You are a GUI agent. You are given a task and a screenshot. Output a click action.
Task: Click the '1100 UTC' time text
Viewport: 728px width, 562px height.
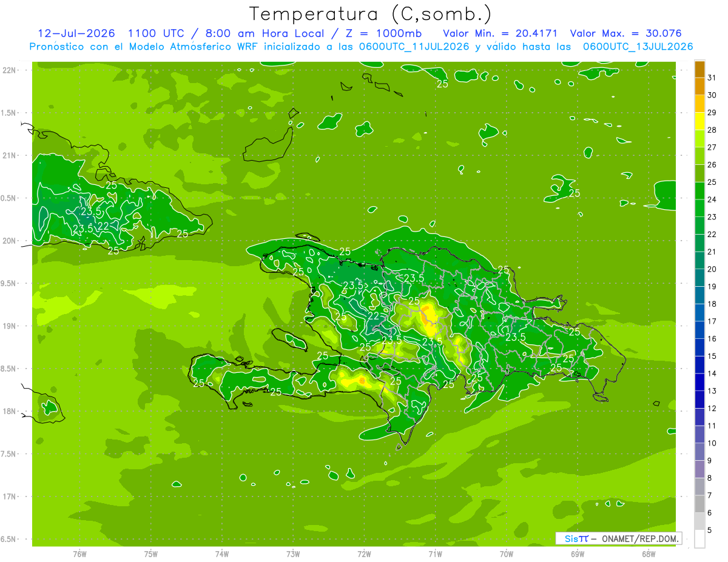tap(157, 33)
